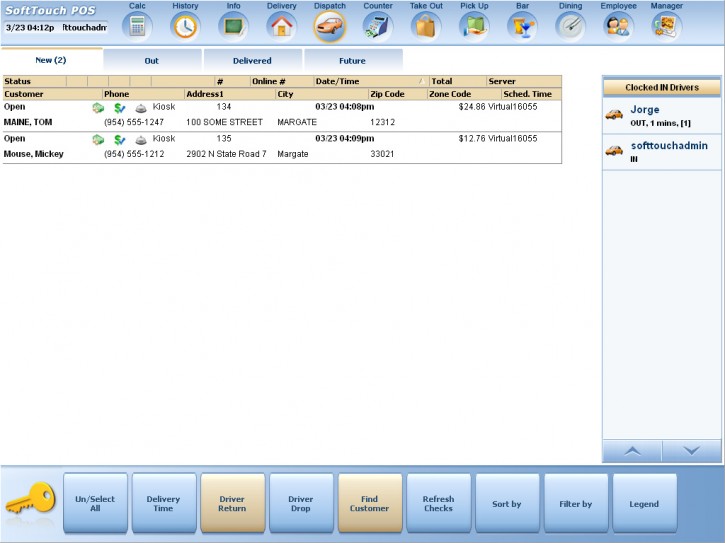Click dollar check icon on order 134 row

point(120,108)
